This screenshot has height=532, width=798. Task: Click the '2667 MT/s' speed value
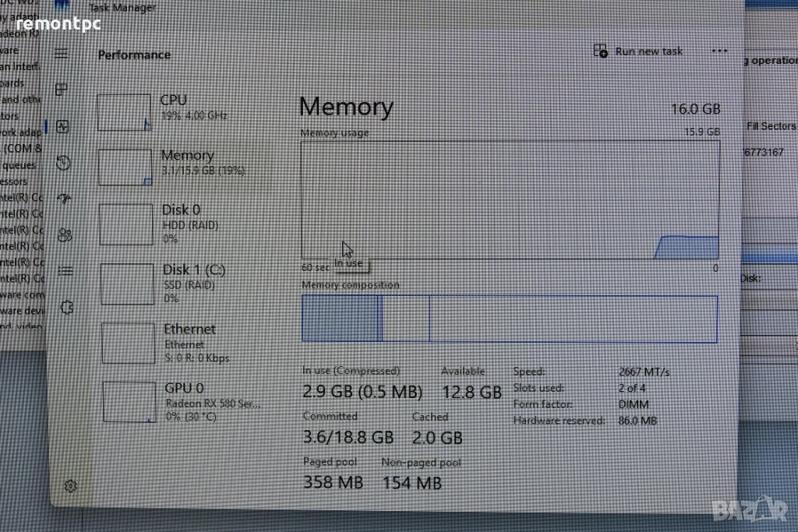pyautogui.click(x=644, y=372)
